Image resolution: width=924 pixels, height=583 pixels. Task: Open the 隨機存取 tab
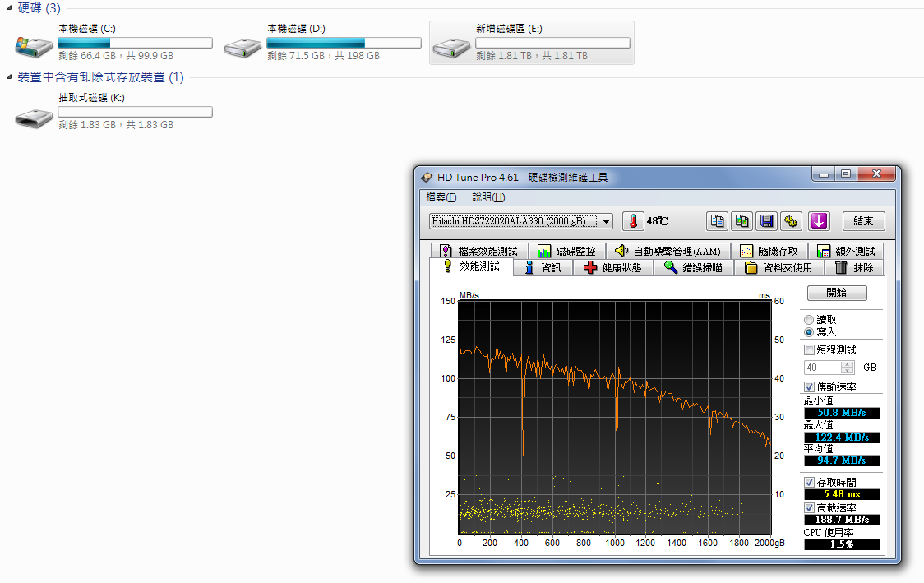pyautogui.click(x=769, y=251)
